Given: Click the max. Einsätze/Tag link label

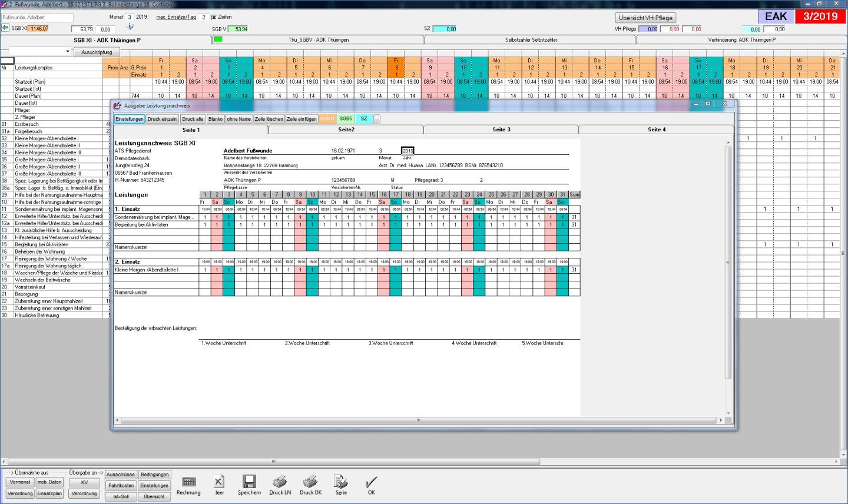Looking at the screenshot, I should point(176,17).
